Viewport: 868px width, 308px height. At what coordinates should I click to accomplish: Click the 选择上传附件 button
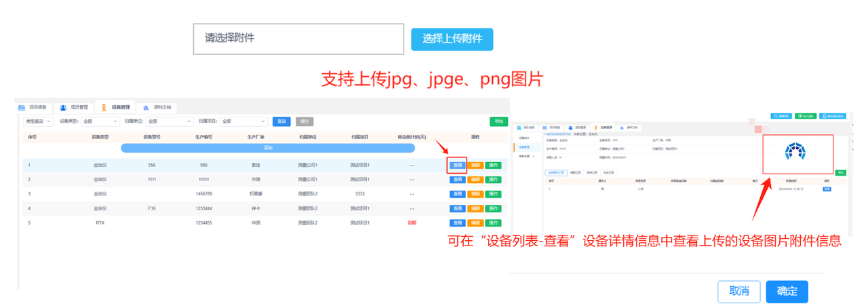(452, 39)
